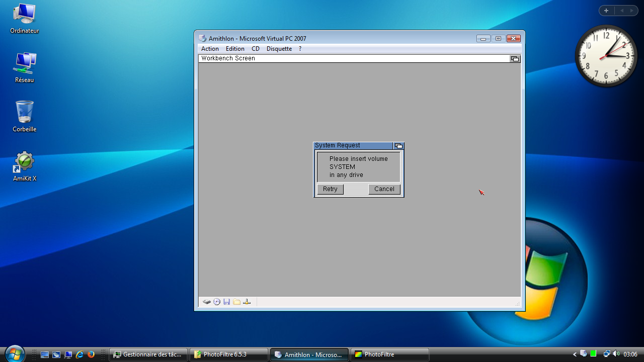Open the Réseau desktop icon

24,68
